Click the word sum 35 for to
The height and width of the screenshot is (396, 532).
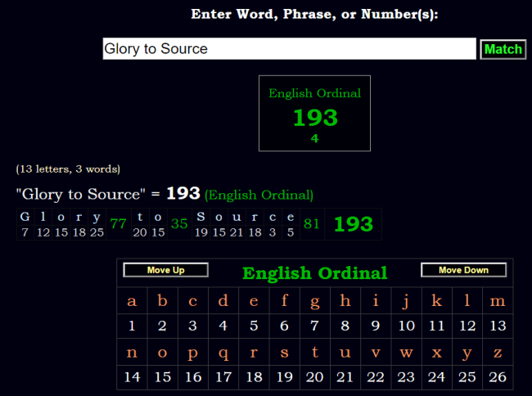179,224
